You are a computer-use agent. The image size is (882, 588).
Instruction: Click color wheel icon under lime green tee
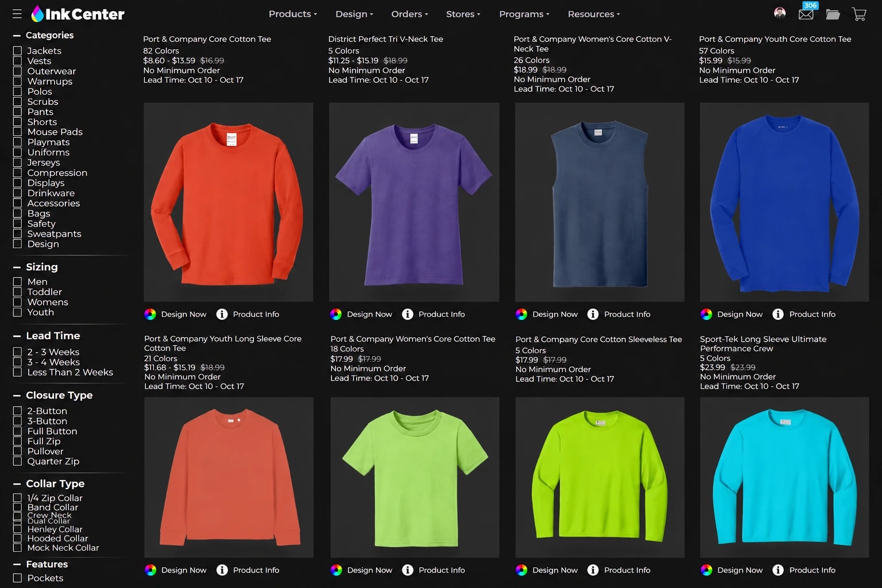click(x=336, y=570)
